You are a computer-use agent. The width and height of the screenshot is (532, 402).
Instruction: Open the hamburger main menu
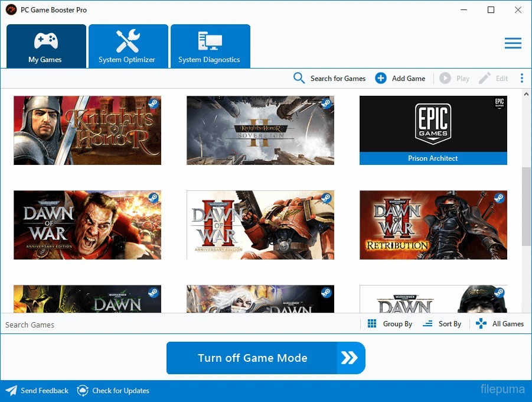click(513, 43)
